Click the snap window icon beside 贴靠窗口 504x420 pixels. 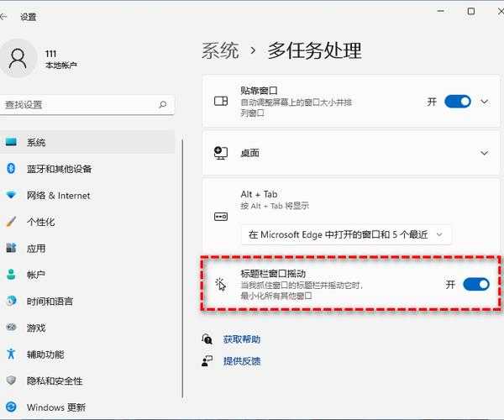point(221,102)
